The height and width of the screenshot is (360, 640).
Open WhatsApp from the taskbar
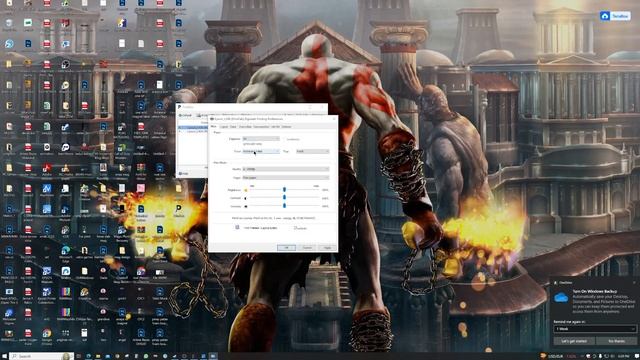point(146,356)
